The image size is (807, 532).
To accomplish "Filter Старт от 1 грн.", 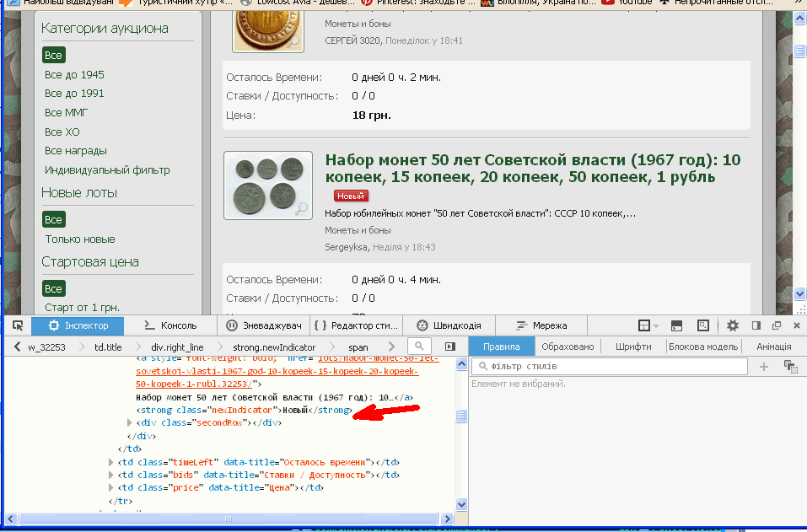I will pyautogui.click(x=82, y=307).
